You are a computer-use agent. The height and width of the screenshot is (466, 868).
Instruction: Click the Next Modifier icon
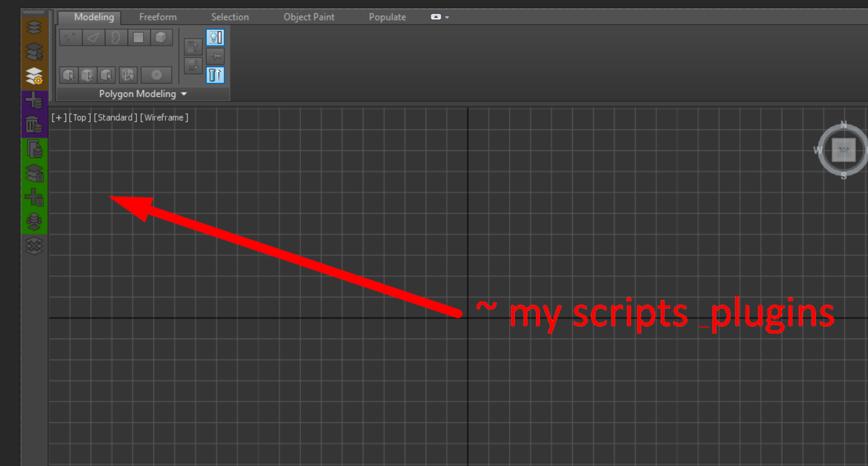193,66
